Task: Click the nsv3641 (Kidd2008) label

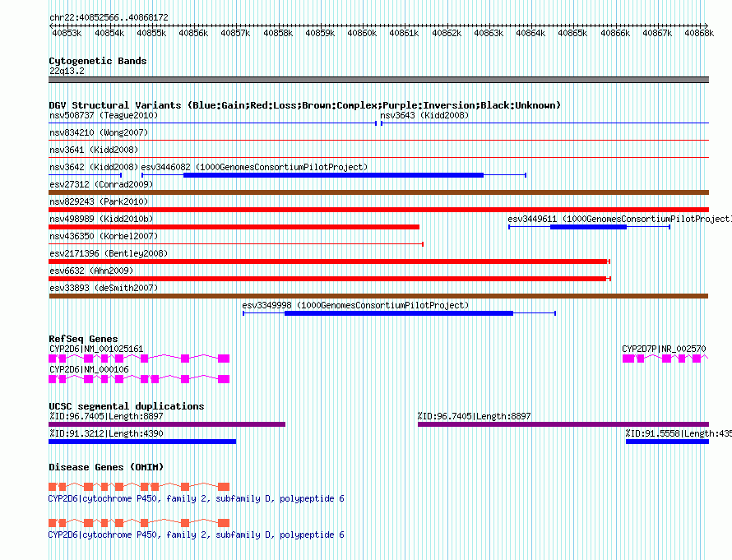Action: 94,150
